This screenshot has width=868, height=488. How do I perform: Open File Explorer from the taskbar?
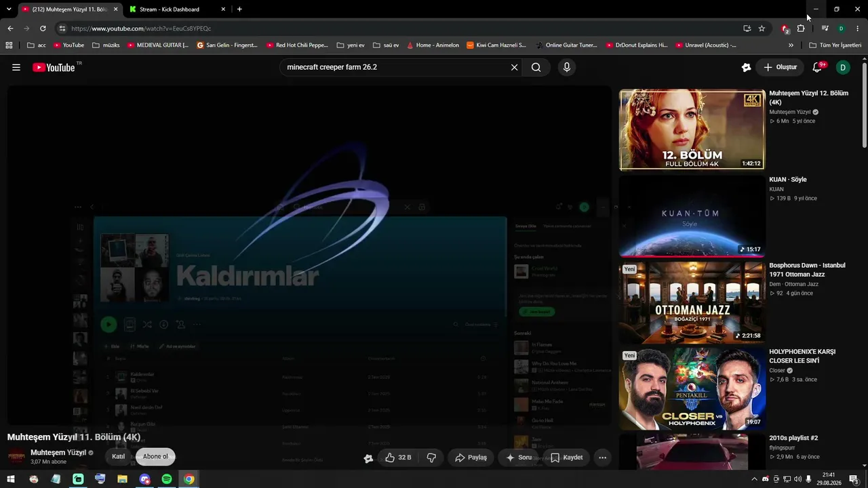[122, 479]
